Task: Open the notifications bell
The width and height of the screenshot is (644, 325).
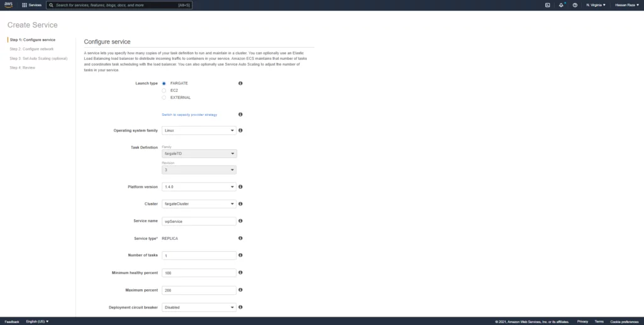Action: tap(561, 5)
